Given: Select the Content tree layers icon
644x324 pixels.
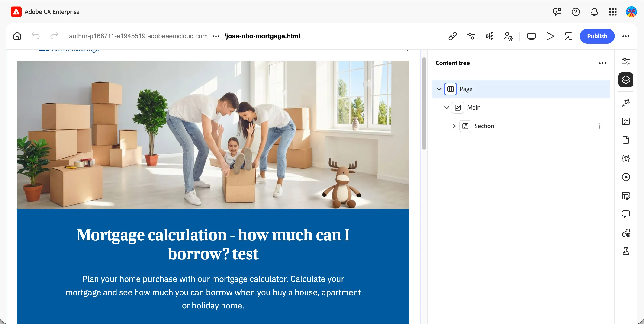Looking at the screenshot, I should coord(626,80).
